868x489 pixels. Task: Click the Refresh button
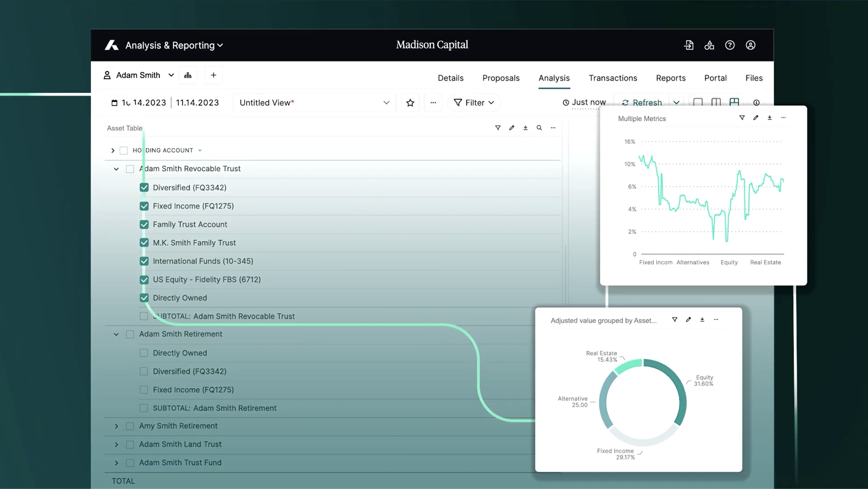click(x=642, y=103)
